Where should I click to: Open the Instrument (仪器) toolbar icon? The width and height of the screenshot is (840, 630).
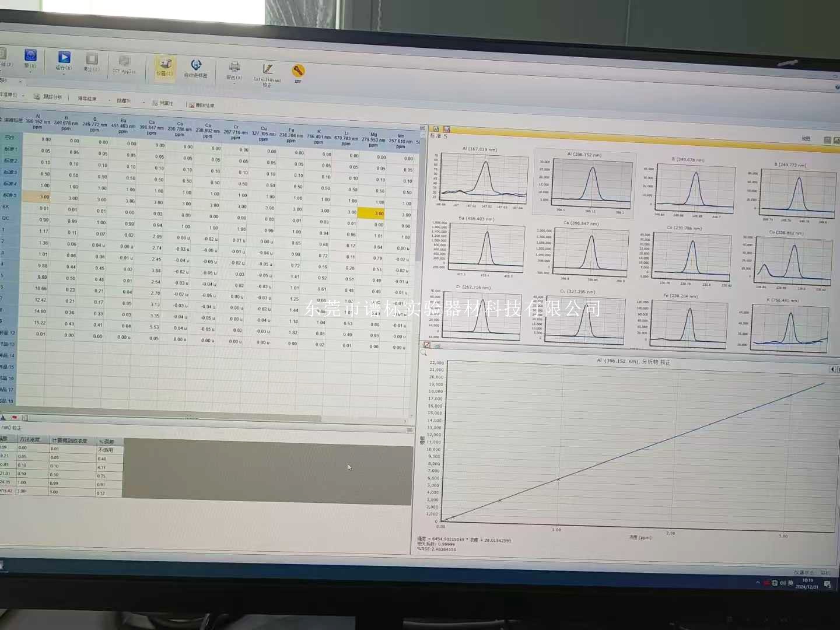[165, 64]
